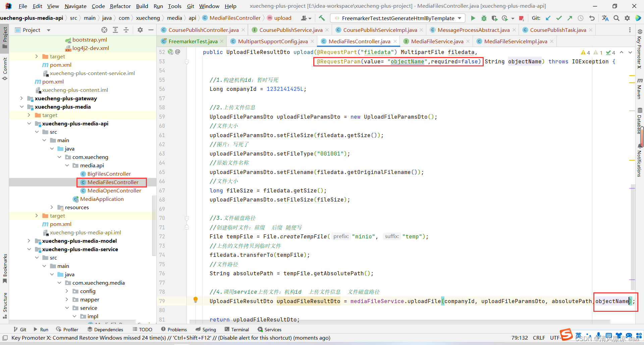Open the Problems tool window
This screenshot has height=345, width=644.
pyautogui.click(x=174, y=330)
